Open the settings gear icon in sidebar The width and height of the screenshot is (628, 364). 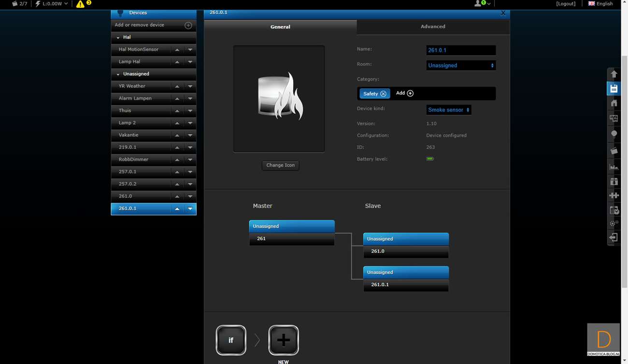click(614, 223)
